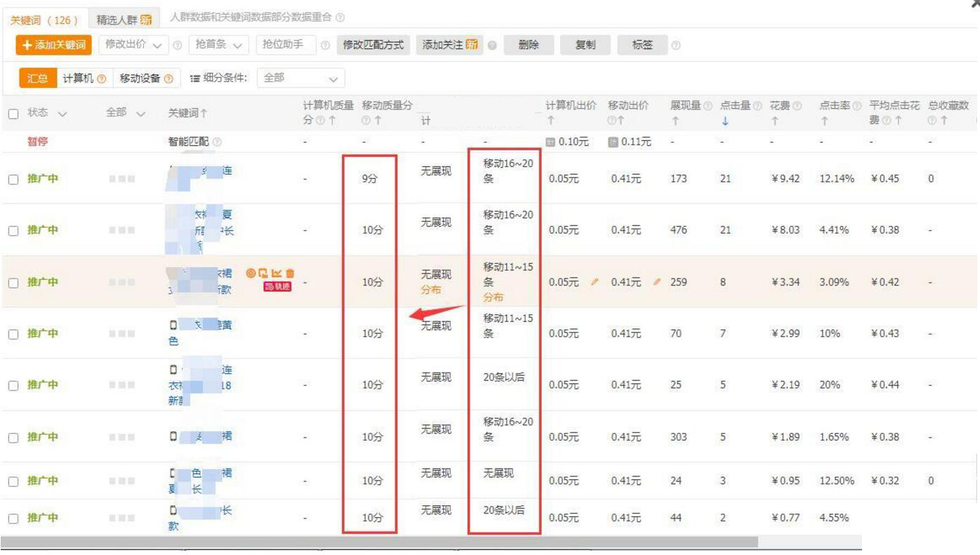Screen dimensions: 980x555
Task: Click the orange circular target icon in the highlighted row
Action: point(251,273)
